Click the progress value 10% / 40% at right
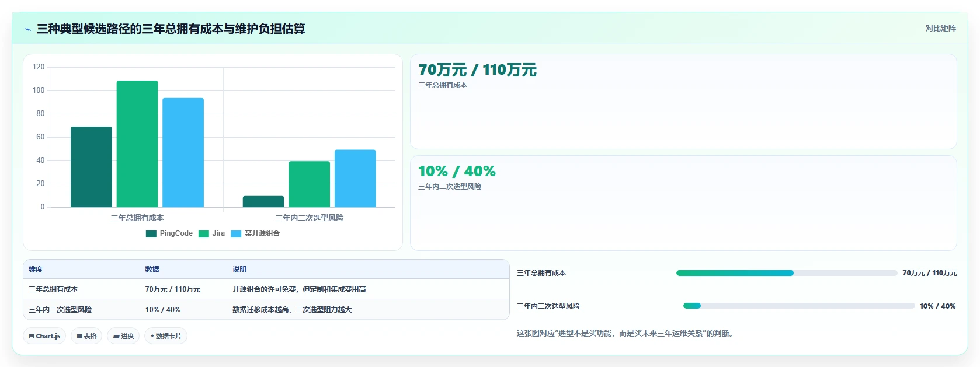This screenshot has width=980, height=367. pos(937,306)
